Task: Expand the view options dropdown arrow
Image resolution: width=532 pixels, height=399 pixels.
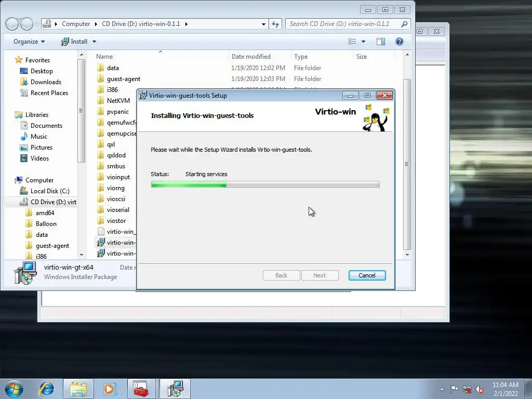Action: click(x=363, y=42)
